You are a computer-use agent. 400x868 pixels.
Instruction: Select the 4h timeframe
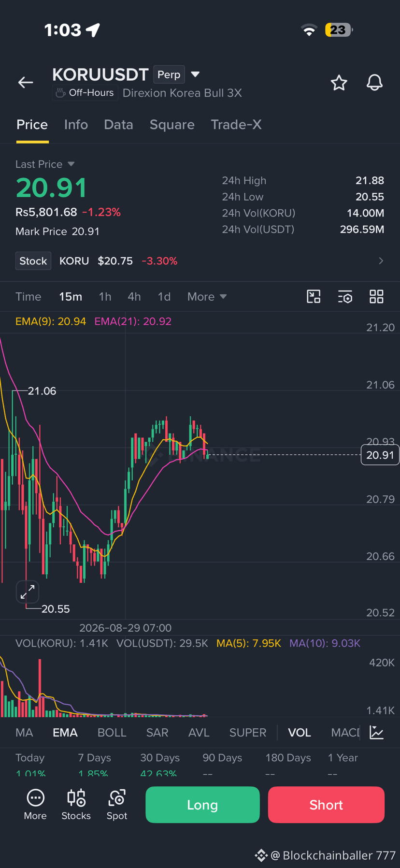[134, 297]
